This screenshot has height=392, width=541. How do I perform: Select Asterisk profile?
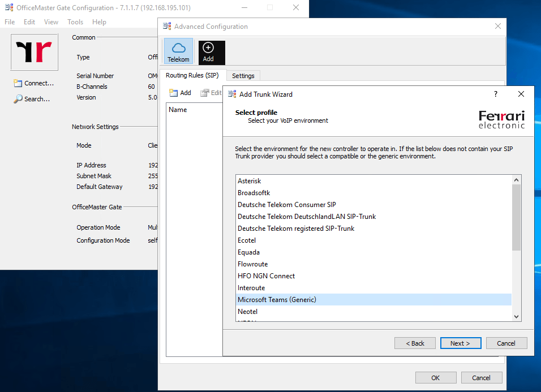[374, 180]
